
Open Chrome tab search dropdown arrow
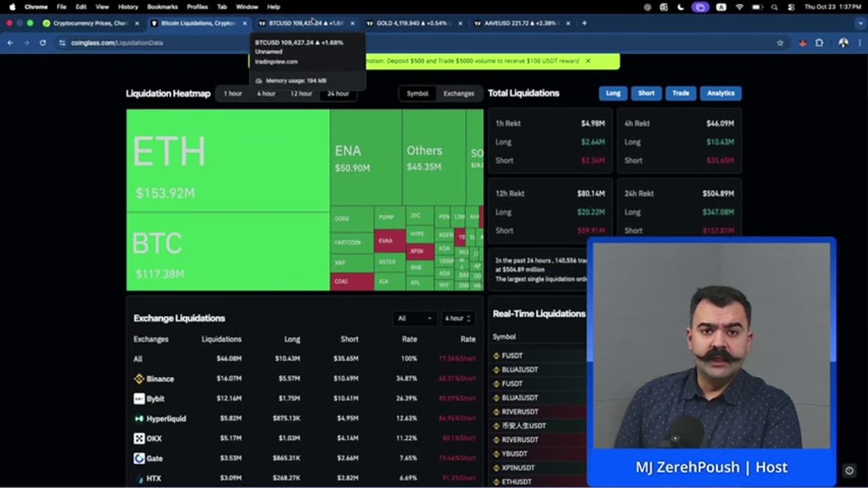860,23
